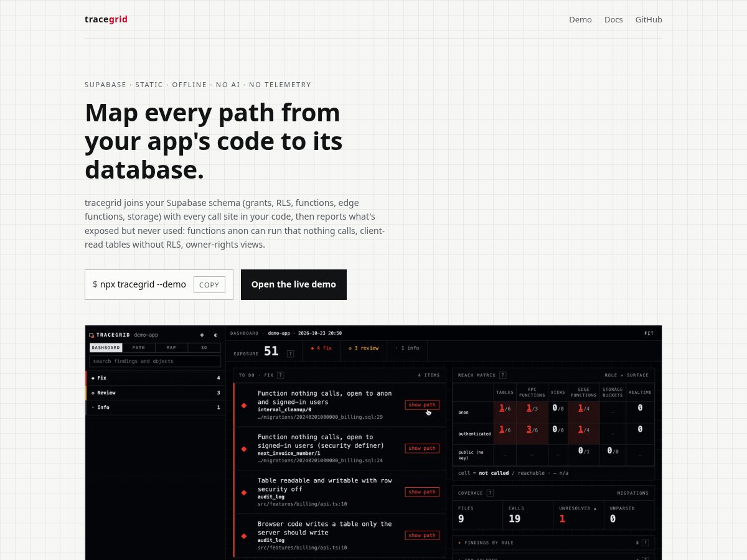747x560 pixels.
Task: Click the help icon beside TO DO · FIX
Action: (281, 375)
